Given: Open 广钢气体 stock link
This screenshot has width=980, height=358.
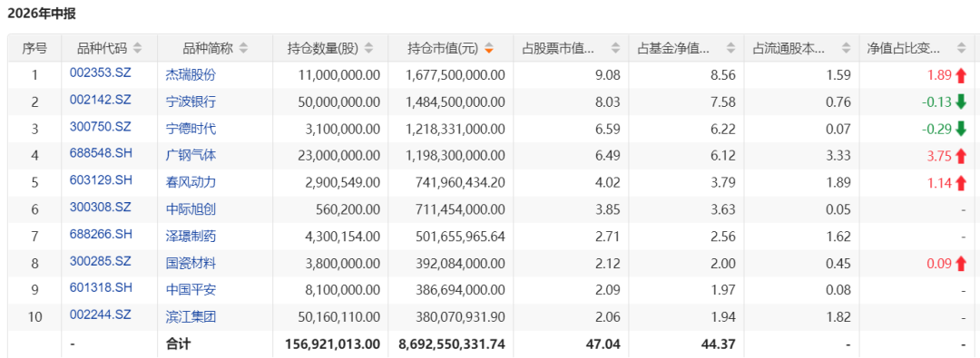Looking at the screenshot, I should (x=191, y=156).
